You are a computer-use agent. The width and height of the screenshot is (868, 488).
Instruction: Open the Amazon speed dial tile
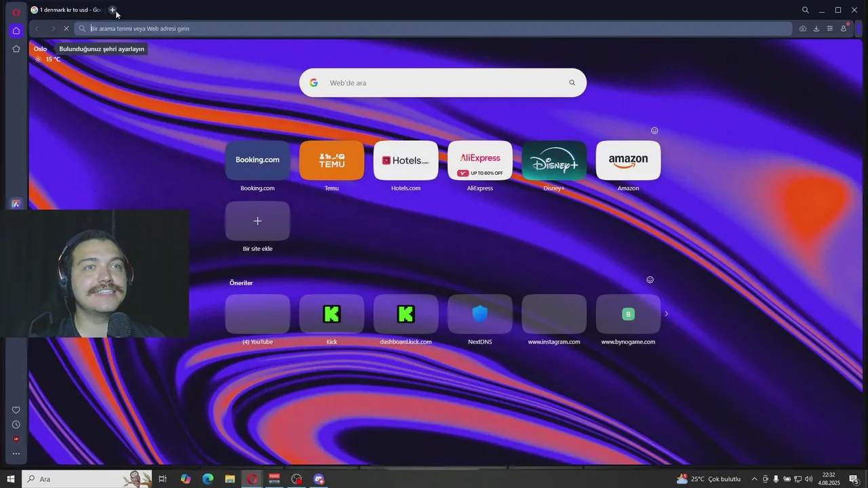(x=628, y=161)
